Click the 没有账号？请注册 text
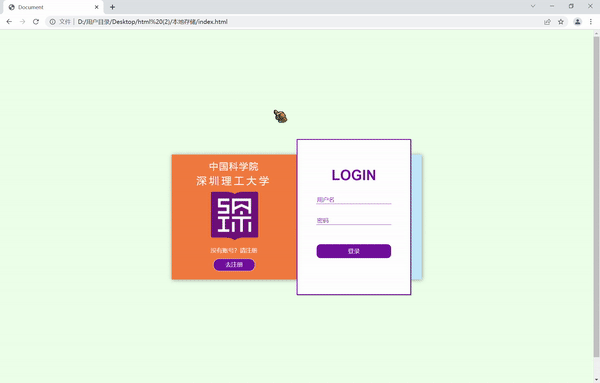Screen dimensions: 600x383 pyautogui.click(x=234, y=251)
